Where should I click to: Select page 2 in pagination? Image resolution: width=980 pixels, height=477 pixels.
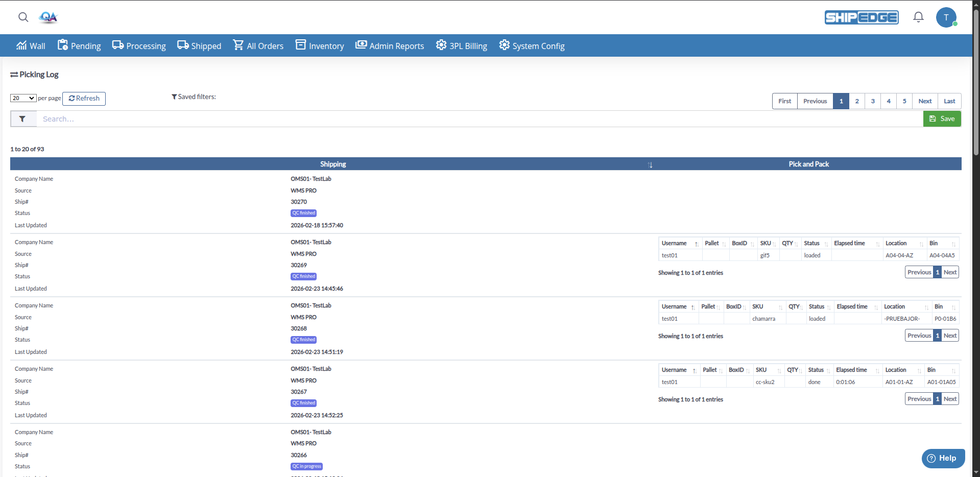857,101
